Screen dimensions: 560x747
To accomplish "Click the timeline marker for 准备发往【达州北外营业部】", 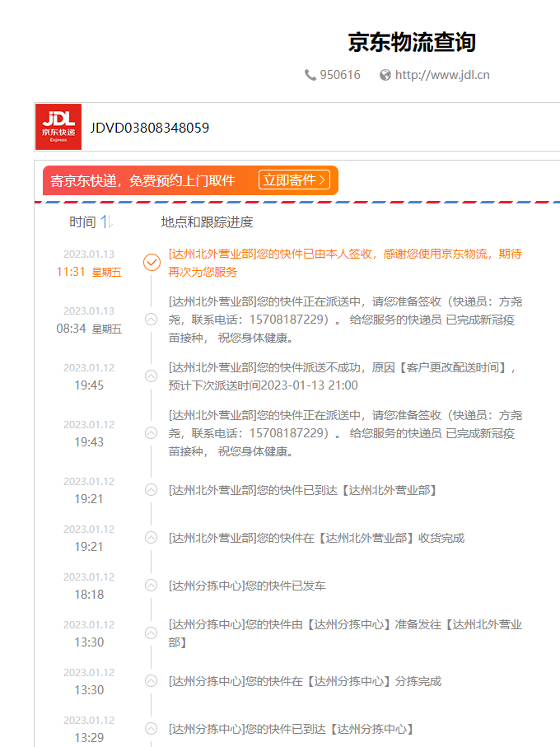I will click(151, 633).
